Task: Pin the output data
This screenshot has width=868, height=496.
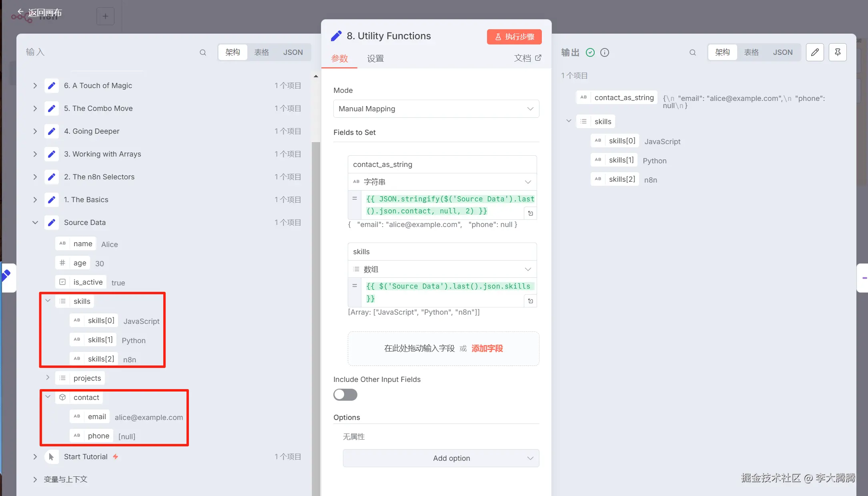Action: [x=838, y=52]
